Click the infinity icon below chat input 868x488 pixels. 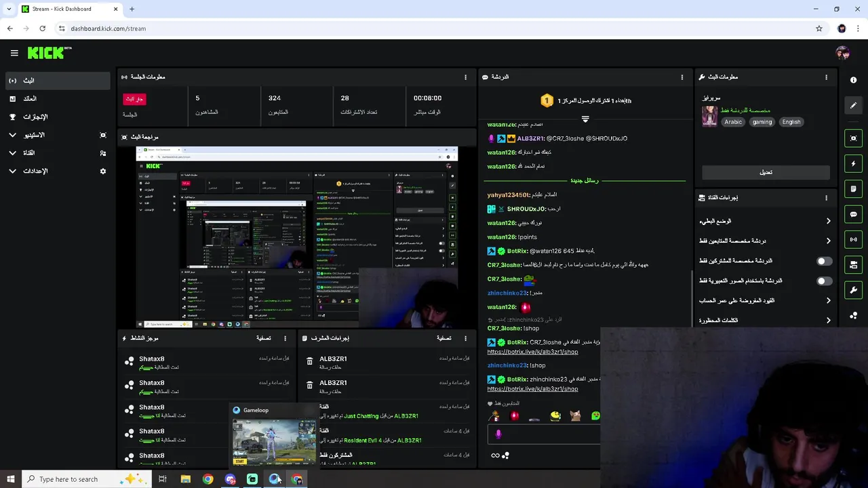[x=495, y=455]
